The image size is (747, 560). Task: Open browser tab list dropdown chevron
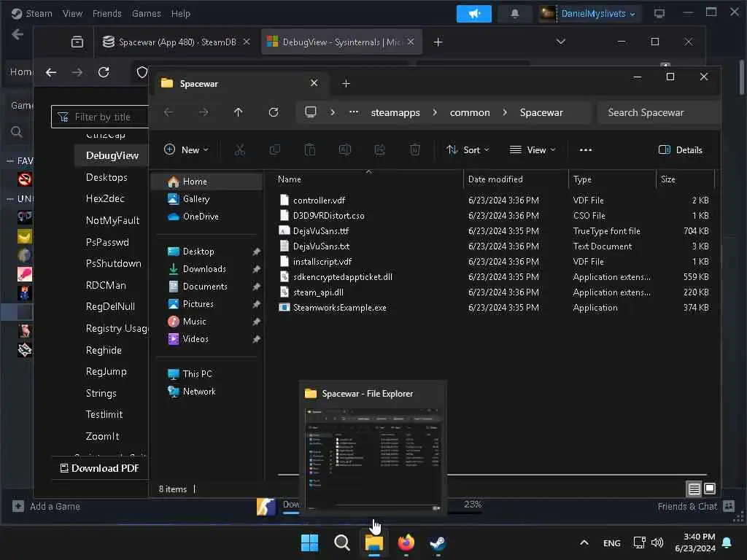(x=561, y=42)
